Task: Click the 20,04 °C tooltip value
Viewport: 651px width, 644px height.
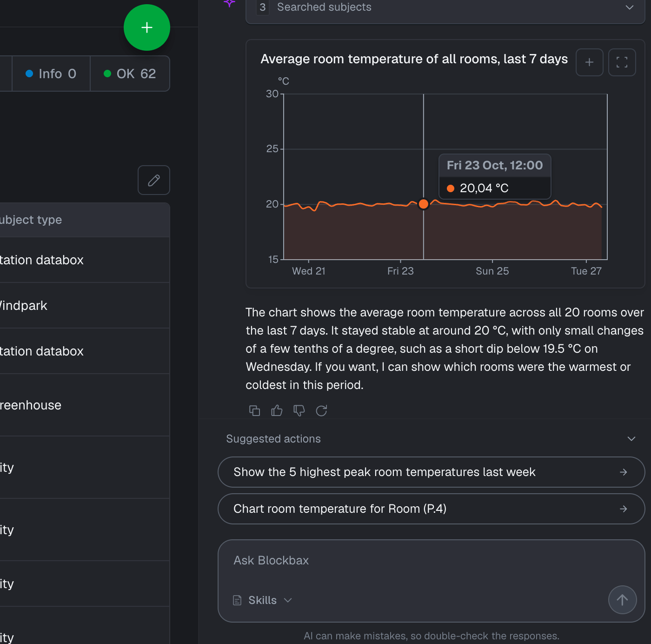Action: (x=484, y=188)
